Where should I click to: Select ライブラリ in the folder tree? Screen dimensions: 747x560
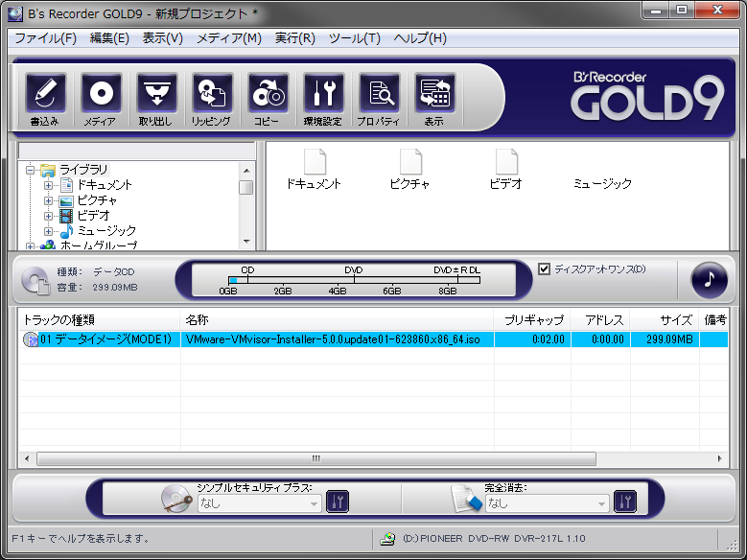[83, 170]
